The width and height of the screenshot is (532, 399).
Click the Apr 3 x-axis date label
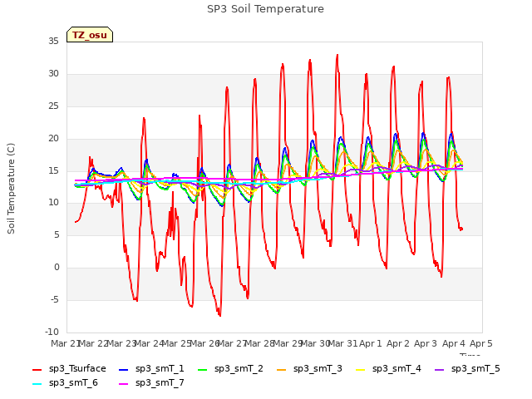pyautogui.click(x=426, y=343)
